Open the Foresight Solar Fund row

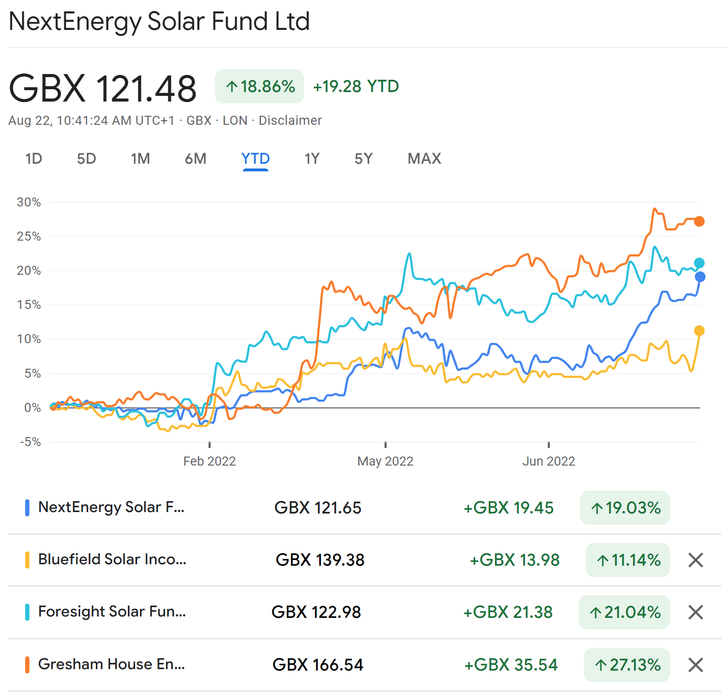point(112,612)
